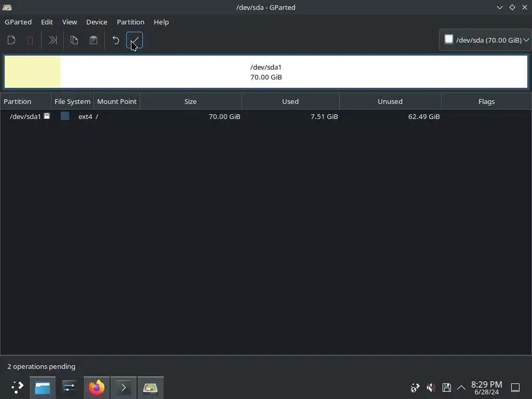Click the Delete partition toolbar icon
This screenshot has width=532, height=399.
click(30, 40)
